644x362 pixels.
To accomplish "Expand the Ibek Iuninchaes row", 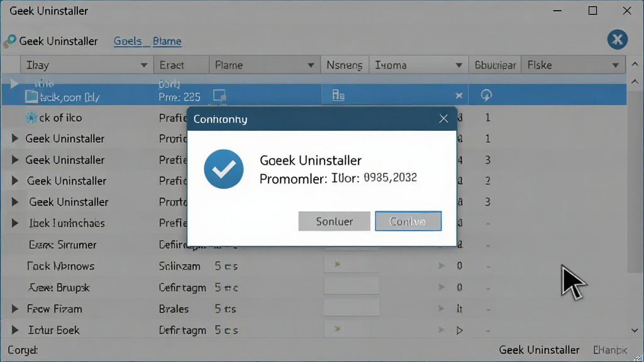I will point(15,223).
